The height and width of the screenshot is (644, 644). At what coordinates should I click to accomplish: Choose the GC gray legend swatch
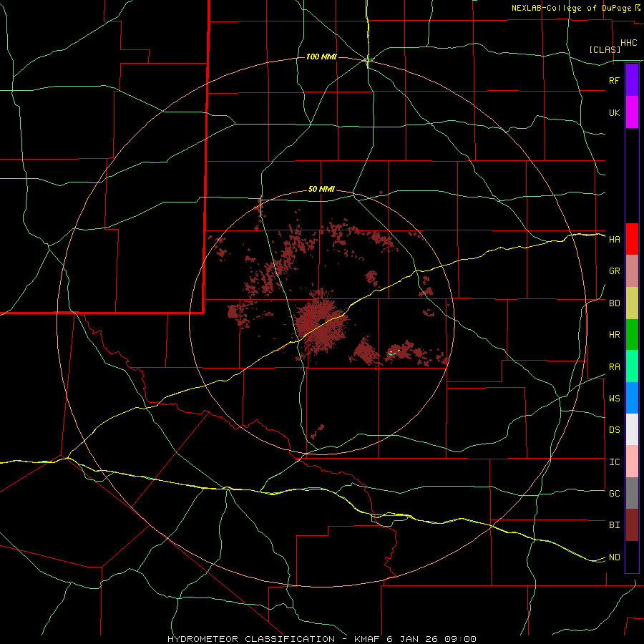click(x=632, y=493)
